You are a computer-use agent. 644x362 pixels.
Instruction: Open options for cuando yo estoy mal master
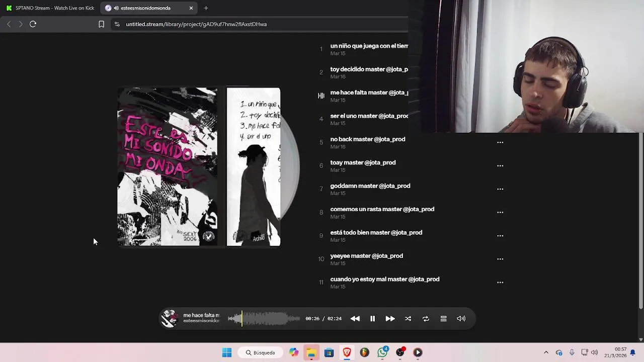coord(500,283)
